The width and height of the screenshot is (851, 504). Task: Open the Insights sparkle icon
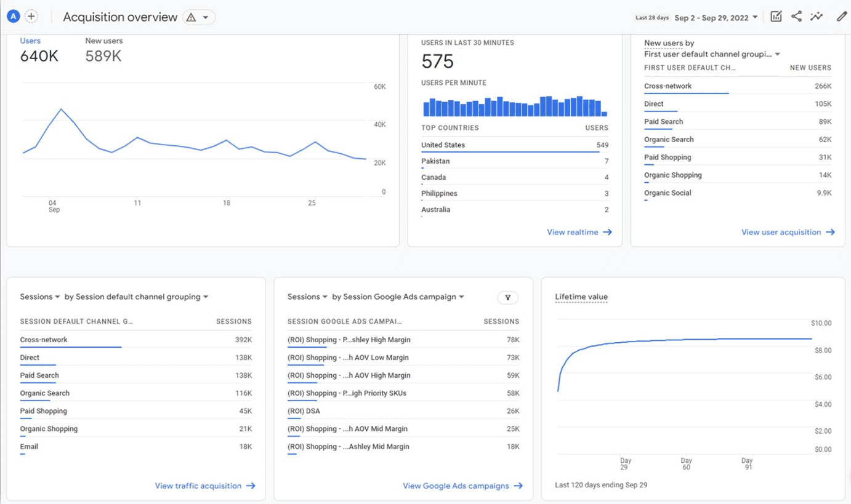coord(817,17)
